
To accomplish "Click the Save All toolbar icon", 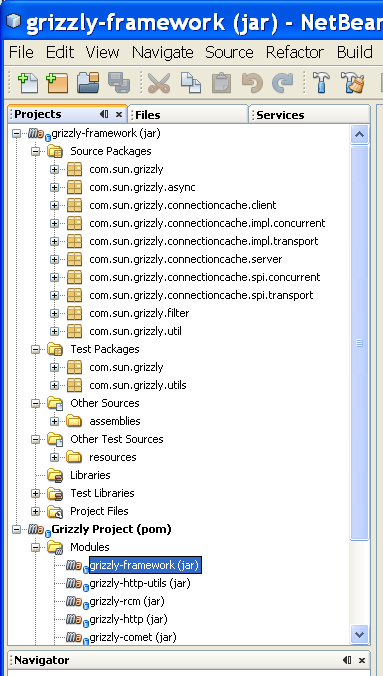I will coord(119,82).
